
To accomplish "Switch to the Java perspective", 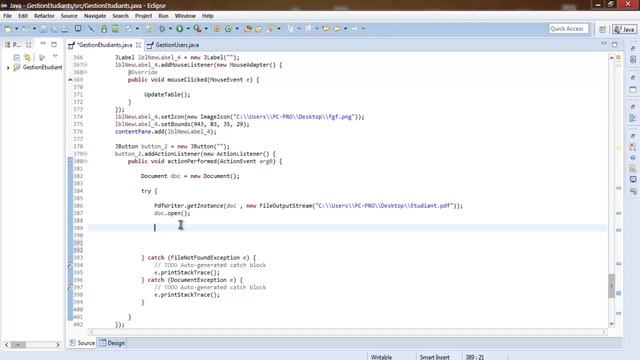I will [624, 29].
